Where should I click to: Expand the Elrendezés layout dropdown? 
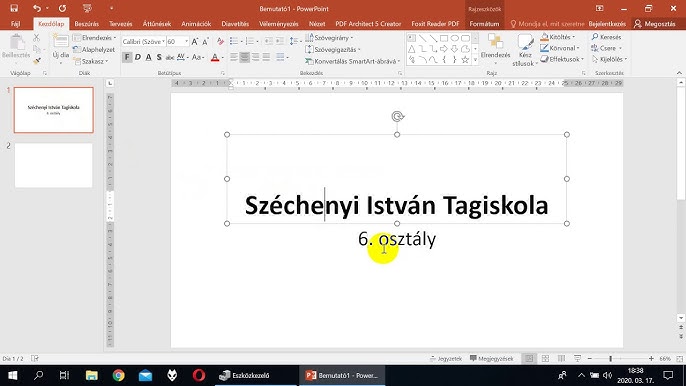(95, 38)
